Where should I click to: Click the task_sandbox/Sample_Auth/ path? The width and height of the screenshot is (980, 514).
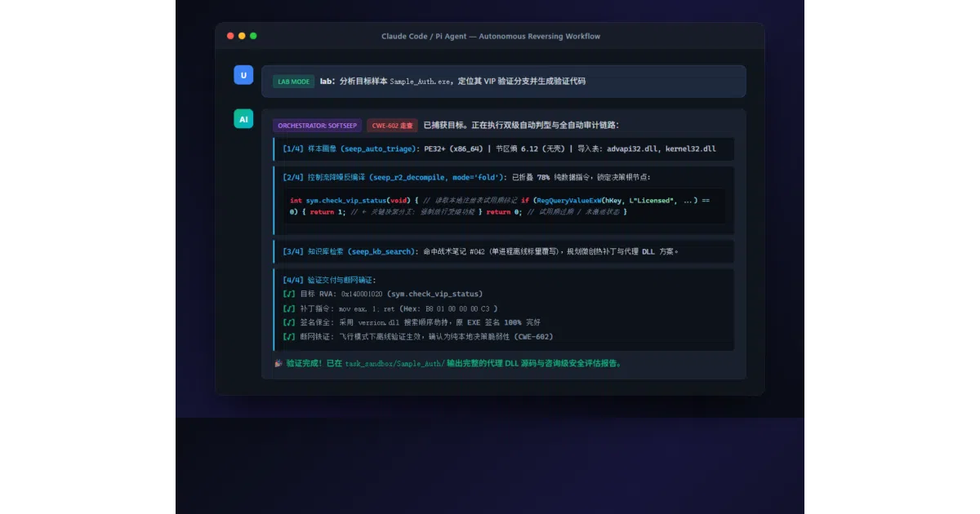pyautogui.click(x=394, y=363)
